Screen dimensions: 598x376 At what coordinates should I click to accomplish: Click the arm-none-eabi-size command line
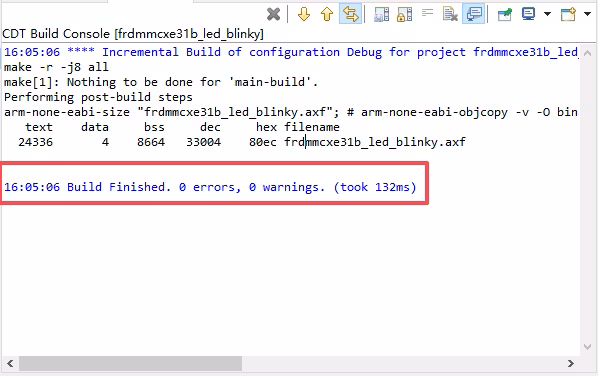[291, 112]
